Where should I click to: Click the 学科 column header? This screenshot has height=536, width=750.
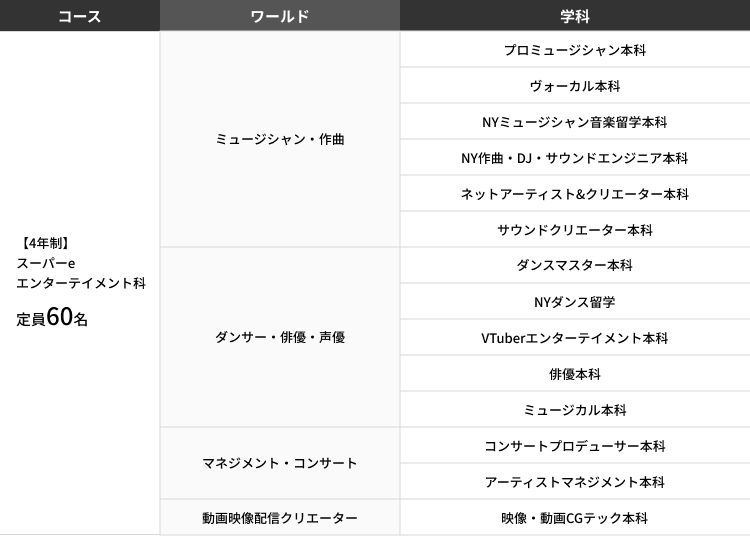click(x=575, y=16)
